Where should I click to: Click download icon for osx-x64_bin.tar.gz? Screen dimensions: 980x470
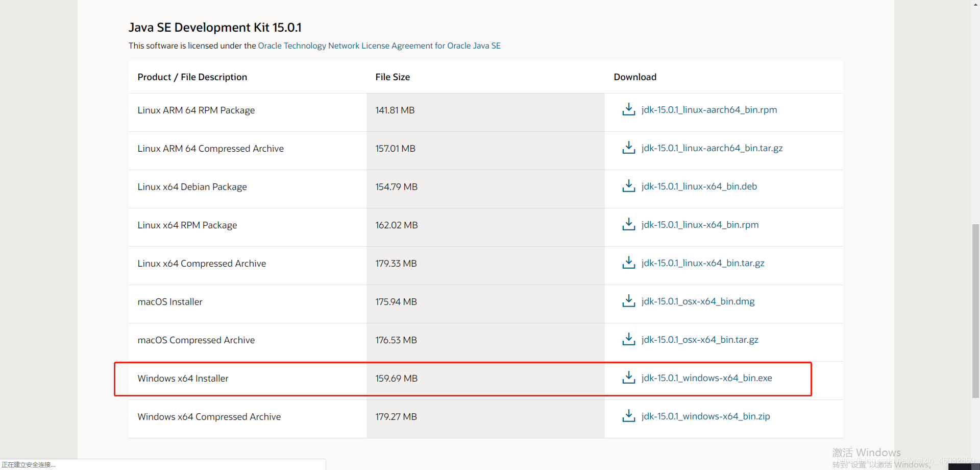tap(628, 339)
